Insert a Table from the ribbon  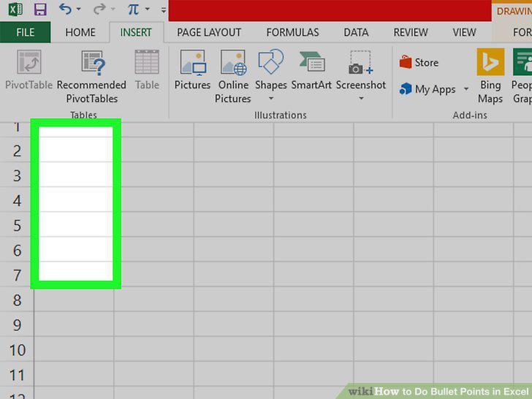147,69
